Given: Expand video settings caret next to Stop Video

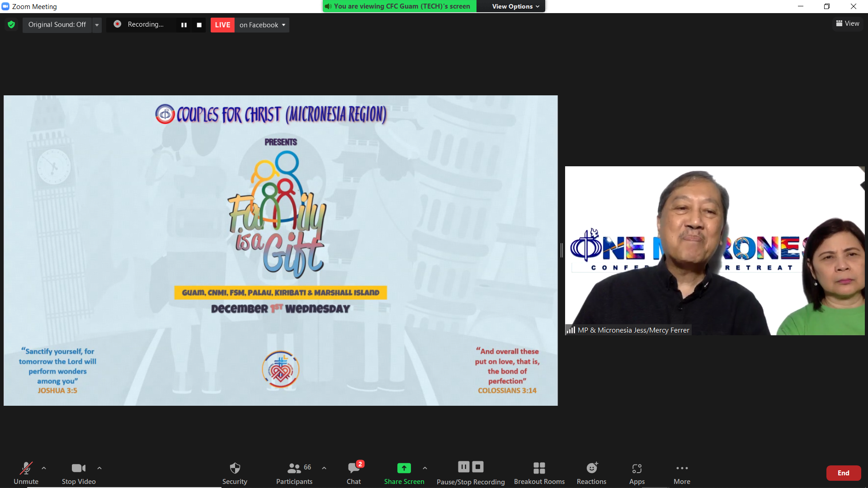Looking at the screenshot, I should (x=99, y=468).
